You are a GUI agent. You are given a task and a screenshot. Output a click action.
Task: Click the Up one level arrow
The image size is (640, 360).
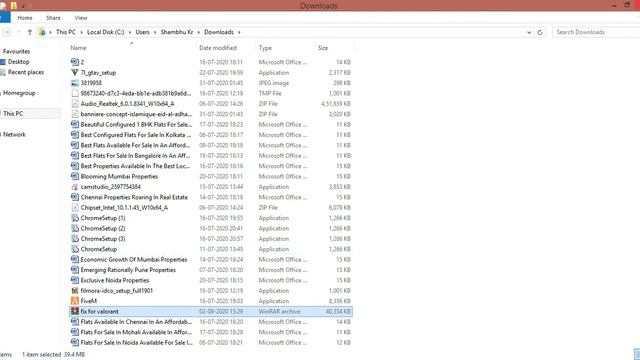click(x=29, y=32)
